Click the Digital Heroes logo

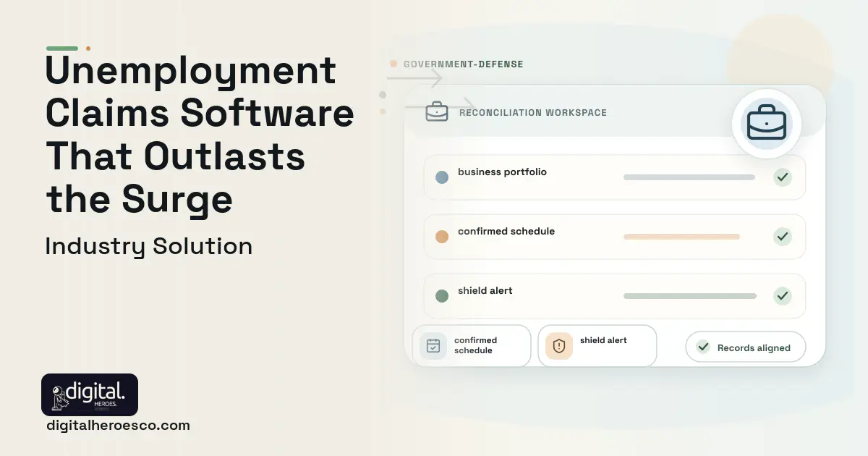[x=90, y=394]
